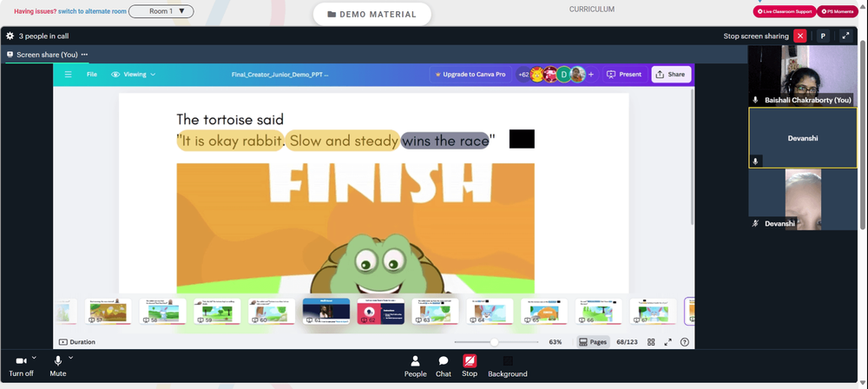The image size is (868, 389).
Task: Switch to the Curriculum tab
Action: (592, 9)
